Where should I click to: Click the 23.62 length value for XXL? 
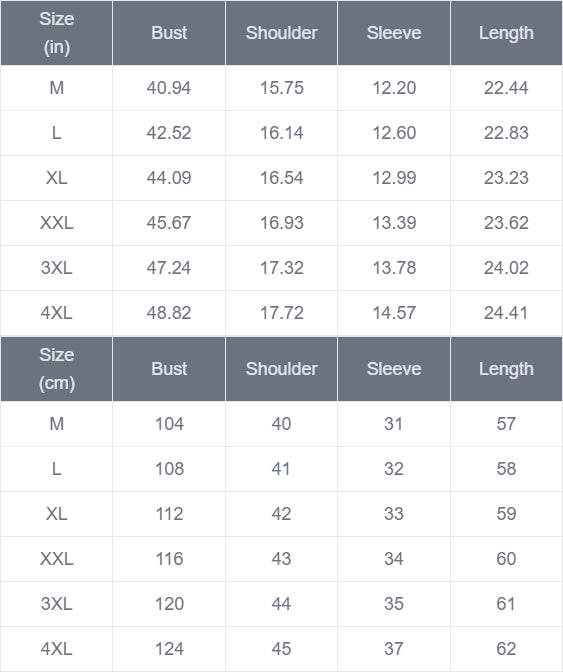[x=506, y=223]
